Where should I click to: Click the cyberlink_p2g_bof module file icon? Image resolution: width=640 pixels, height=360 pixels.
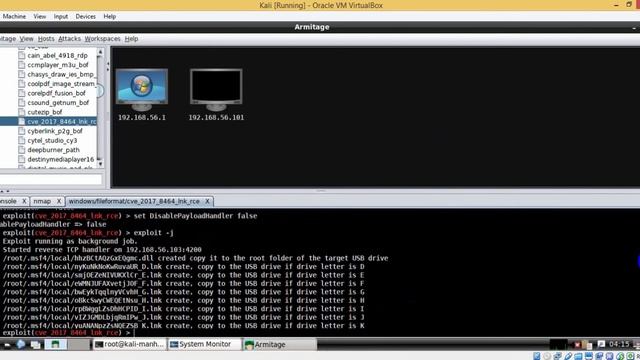click(x=22, y=131)
